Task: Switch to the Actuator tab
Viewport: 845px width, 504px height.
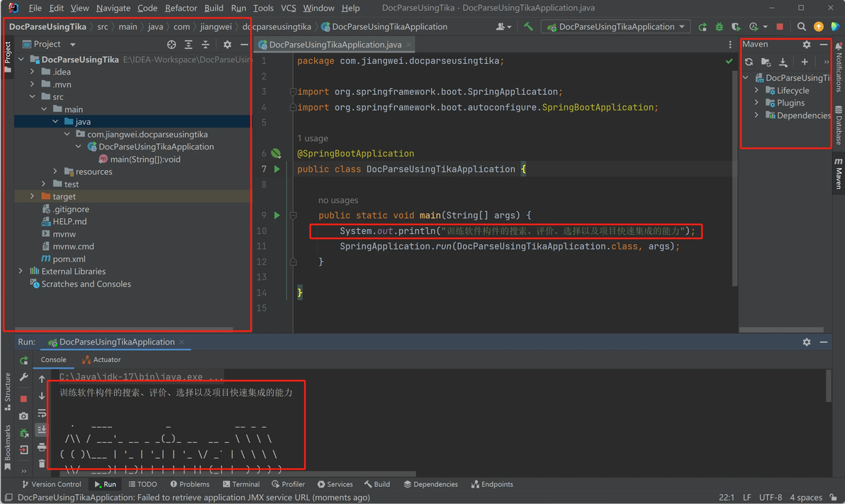Action: pyautogui.click(x=101, y=360)
